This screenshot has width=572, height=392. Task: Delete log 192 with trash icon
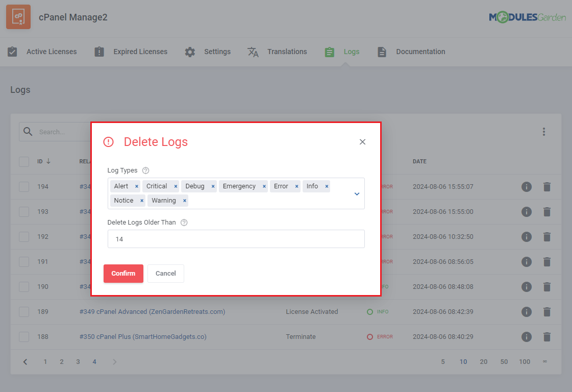(547, 237)
